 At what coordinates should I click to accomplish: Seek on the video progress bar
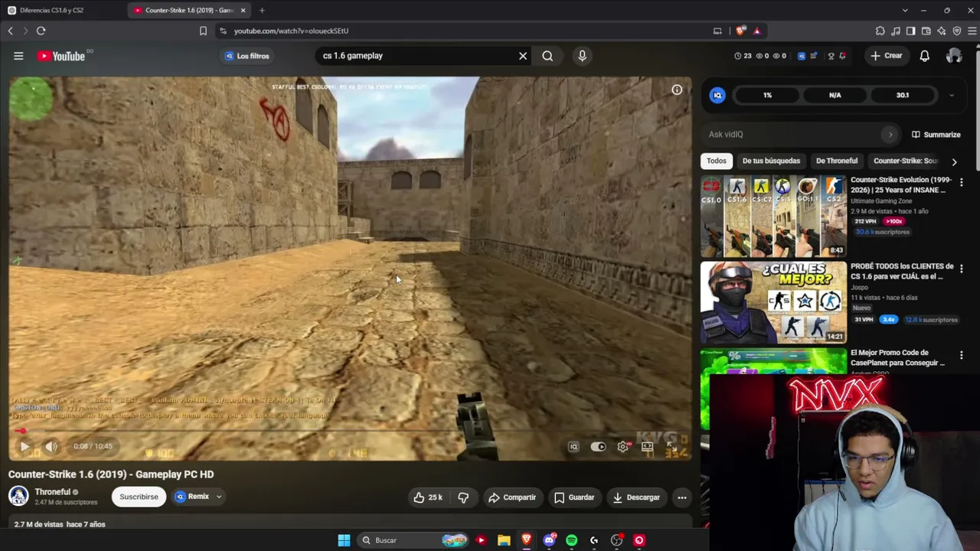point(349,431)
